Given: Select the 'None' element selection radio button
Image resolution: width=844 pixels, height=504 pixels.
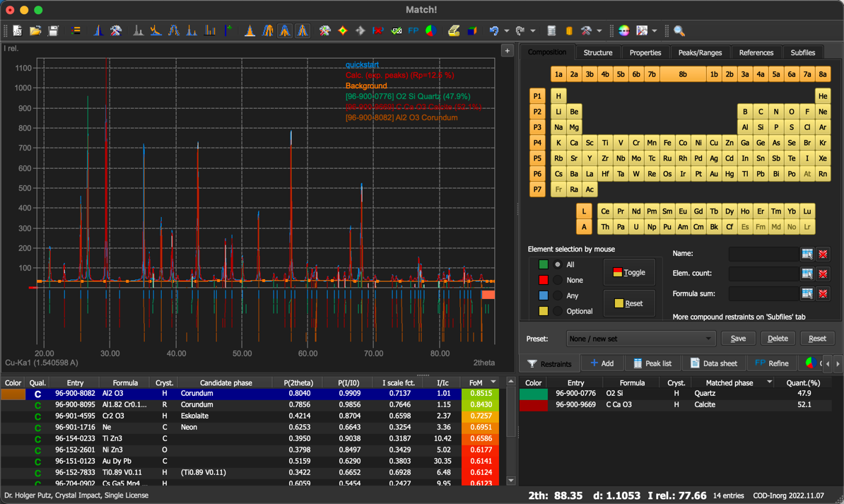Looking at the screenshot, I should click(x=558, y=280).
